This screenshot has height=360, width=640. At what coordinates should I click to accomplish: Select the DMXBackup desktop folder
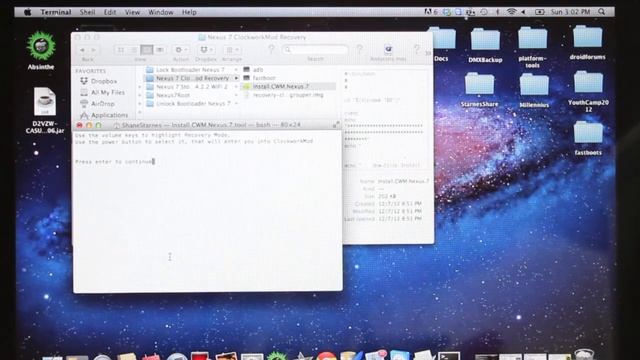pos(485,45)
